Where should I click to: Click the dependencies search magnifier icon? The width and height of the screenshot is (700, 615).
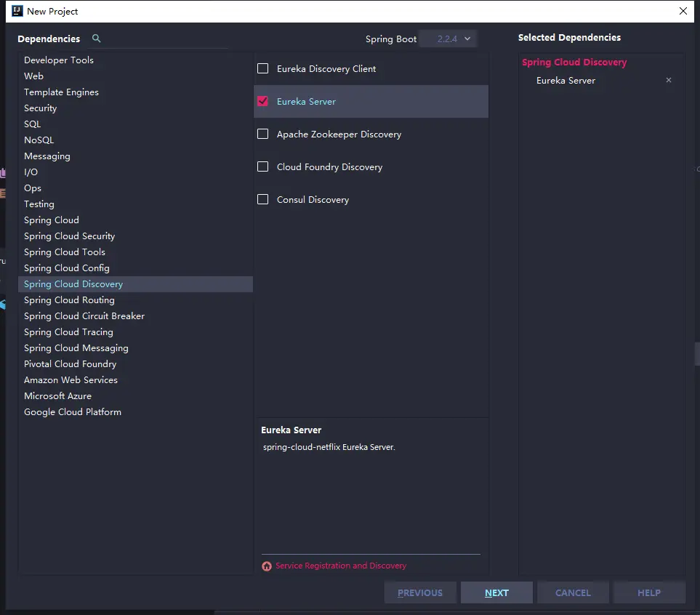click(96, 39)
